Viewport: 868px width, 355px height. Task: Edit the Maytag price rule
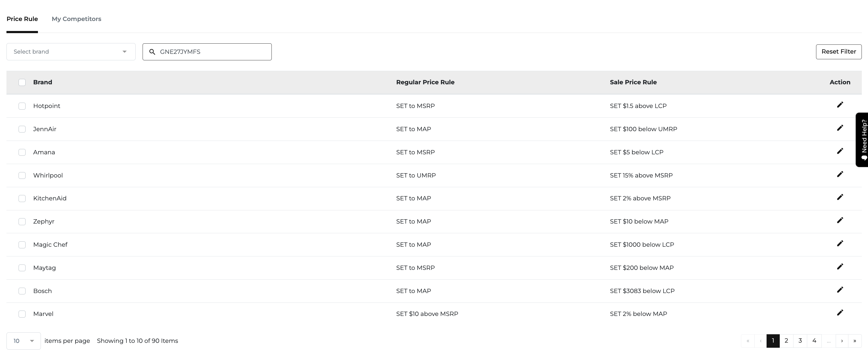pyautogui.click(x=840, y=267)
